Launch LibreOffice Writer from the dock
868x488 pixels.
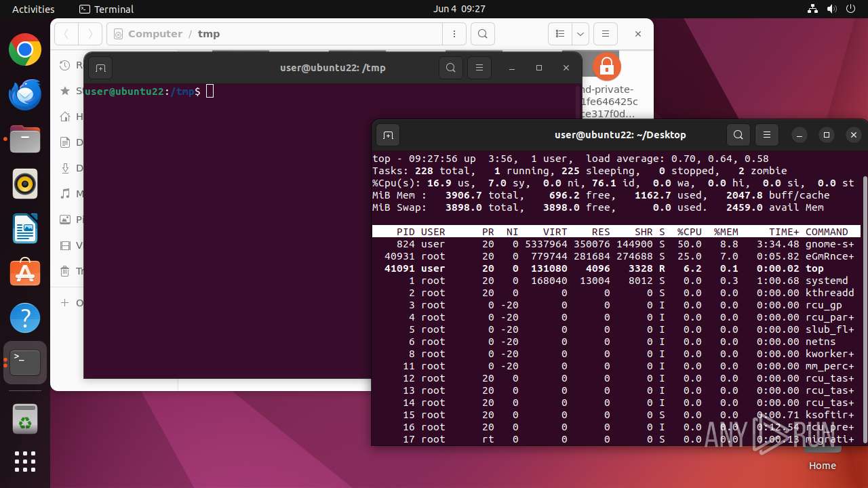pos(25,228)
